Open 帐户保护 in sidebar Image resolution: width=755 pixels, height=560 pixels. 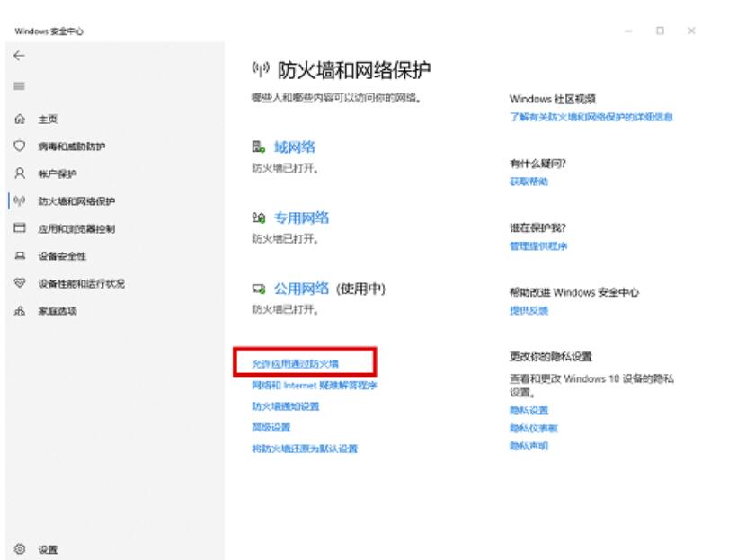click(58, 173)
